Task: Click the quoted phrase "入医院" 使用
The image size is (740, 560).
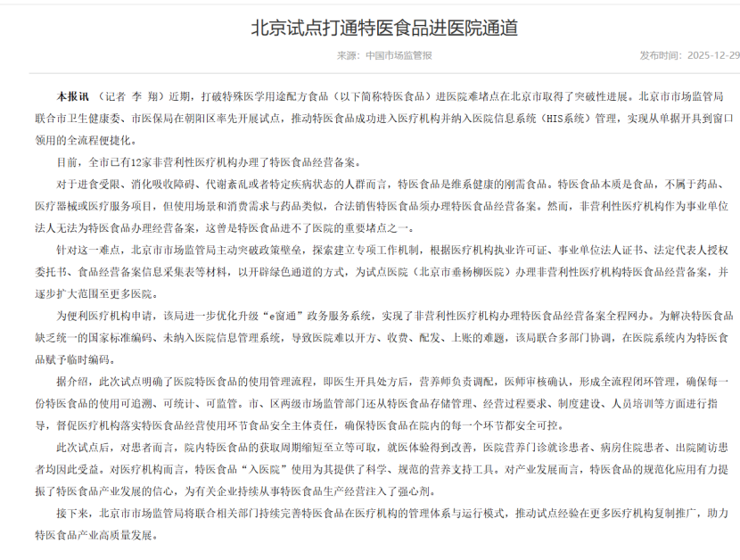Action: click(x=275, y=470)
